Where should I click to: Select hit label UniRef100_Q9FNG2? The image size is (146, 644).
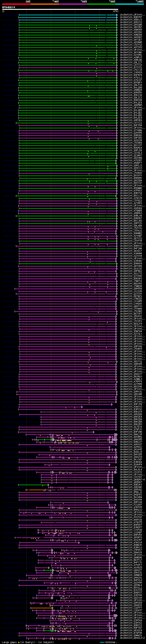click(x=131, y=271)
